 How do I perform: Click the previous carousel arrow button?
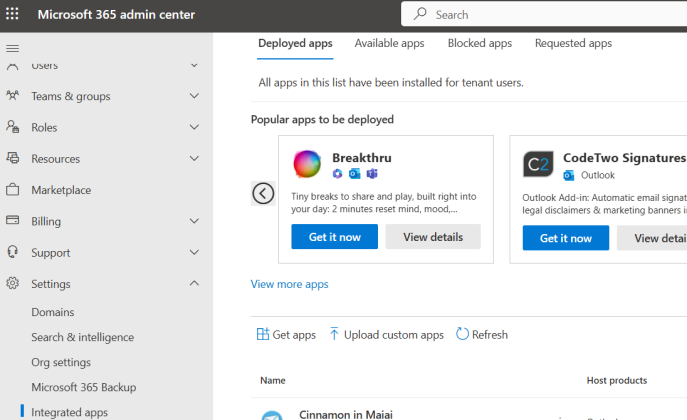[263, 193]
